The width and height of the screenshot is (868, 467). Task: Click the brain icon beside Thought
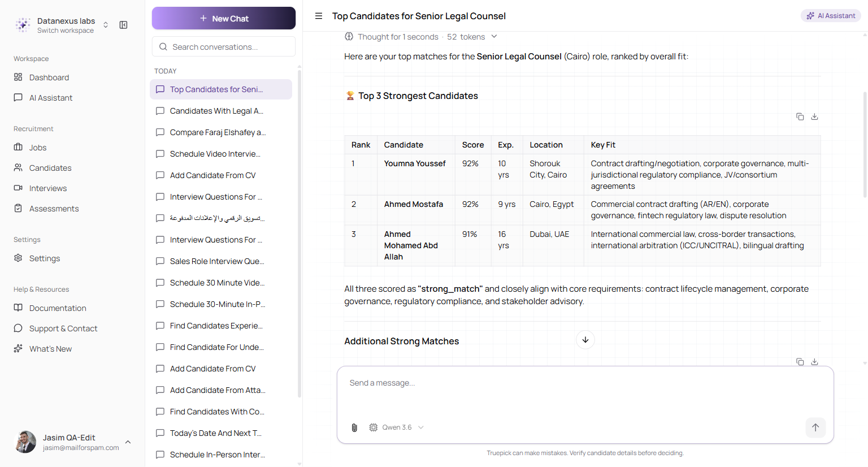point(349,36)
